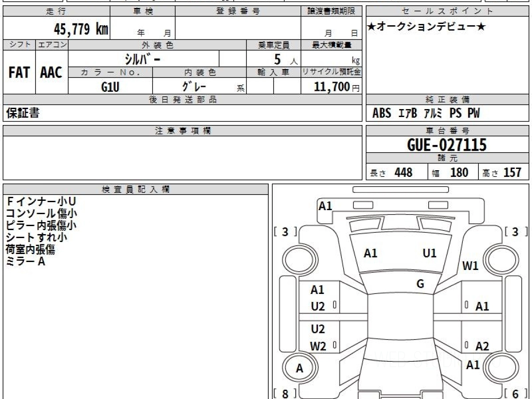Image resolution: width=532 pixels, height=399 pixels.
Task: Select the height value 高さ 157
Action: (x=502, y=172)
